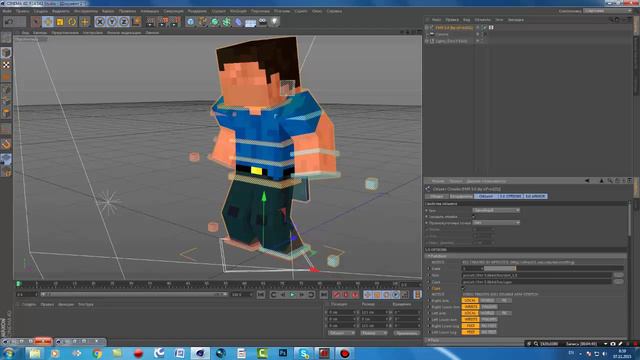Click the green subdivision generator icon

click(x=215, y=22)
